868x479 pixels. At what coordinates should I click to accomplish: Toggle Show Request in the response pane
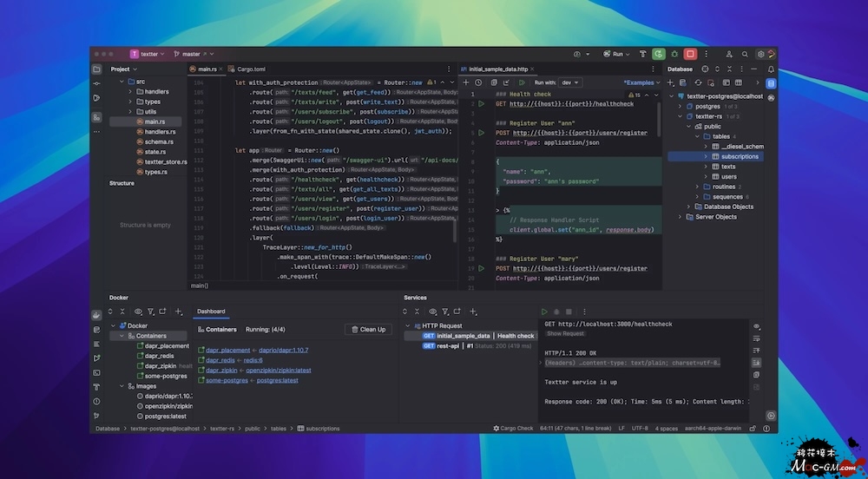(565, 334)
